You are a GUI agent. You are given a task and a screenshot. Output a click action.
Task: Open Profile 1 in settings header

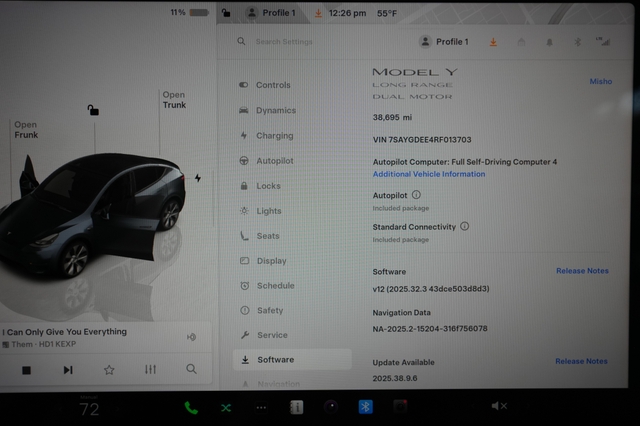click(444, 42)
